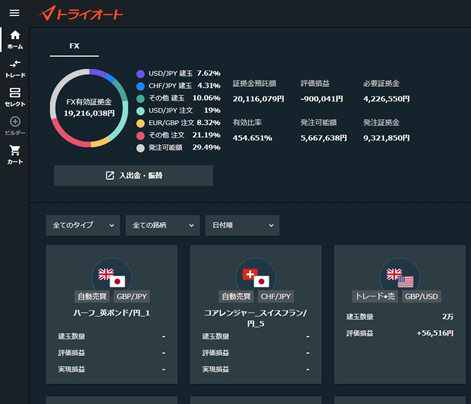Viewport: 471px width, 404px height.
Task: Click the GBP/JPY currency tag
Action: click(x=132, y=296)
